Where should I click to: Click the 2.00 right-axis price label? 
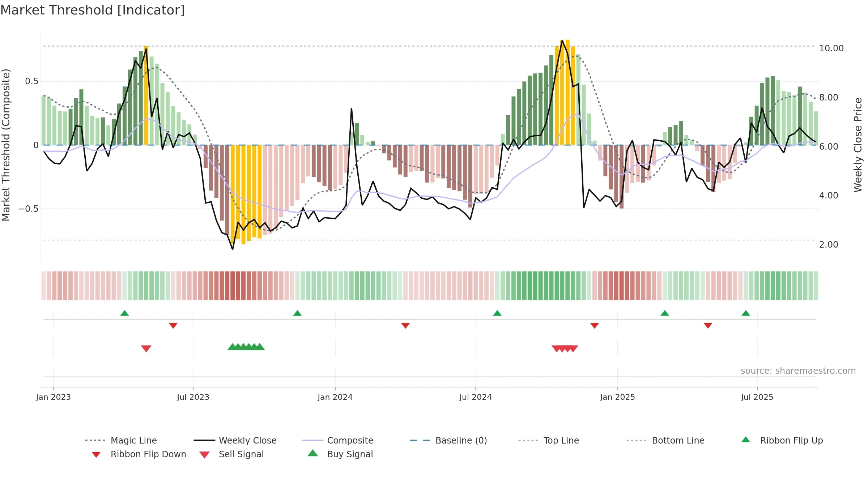coord(829,244)
